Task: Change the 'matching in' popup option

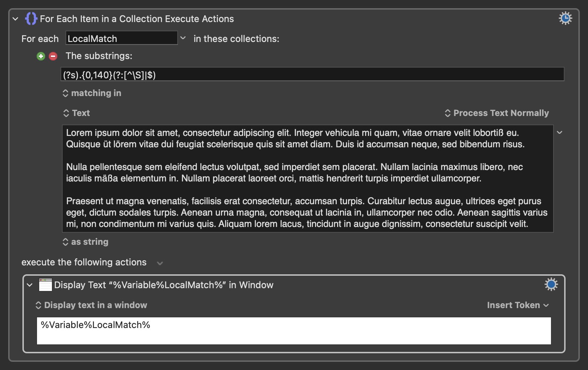Action: [x=92, y=93]
